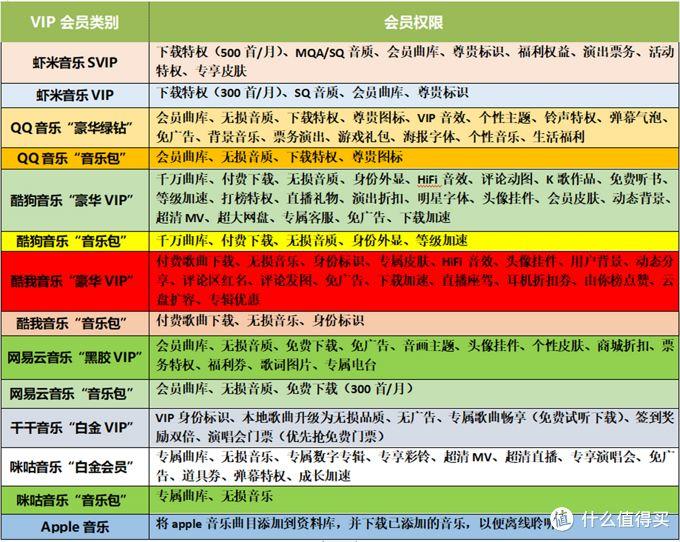680x542 pixels.
Task: Select the 酷狗音乐 "音乐包" cell
Action: (x=75, y=241)
